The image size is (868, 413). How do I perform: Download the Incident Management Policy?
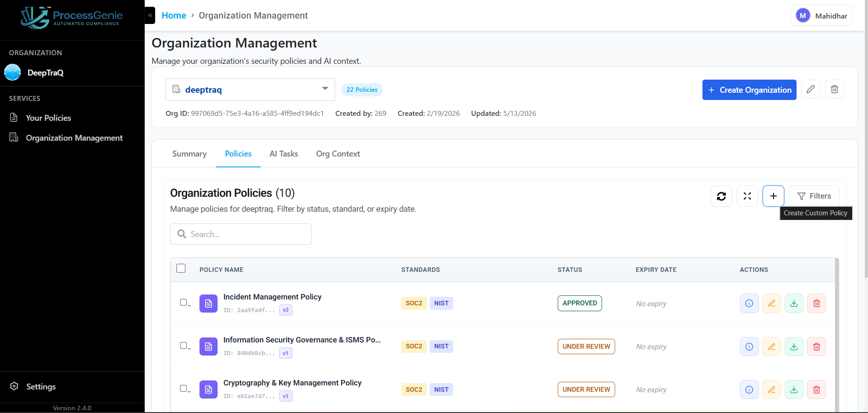[794, 304]
